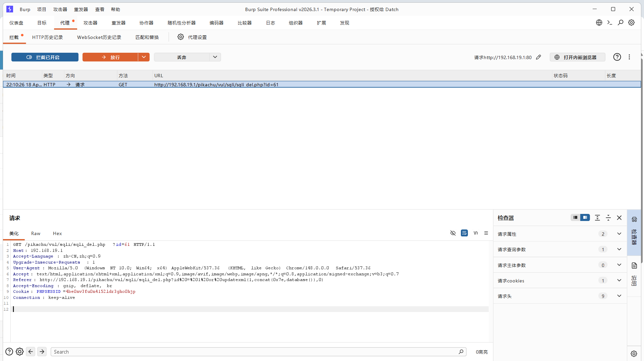Click the pencil icon to edit request target
Viewport: 644px width, 361px height.
point(539,57)
